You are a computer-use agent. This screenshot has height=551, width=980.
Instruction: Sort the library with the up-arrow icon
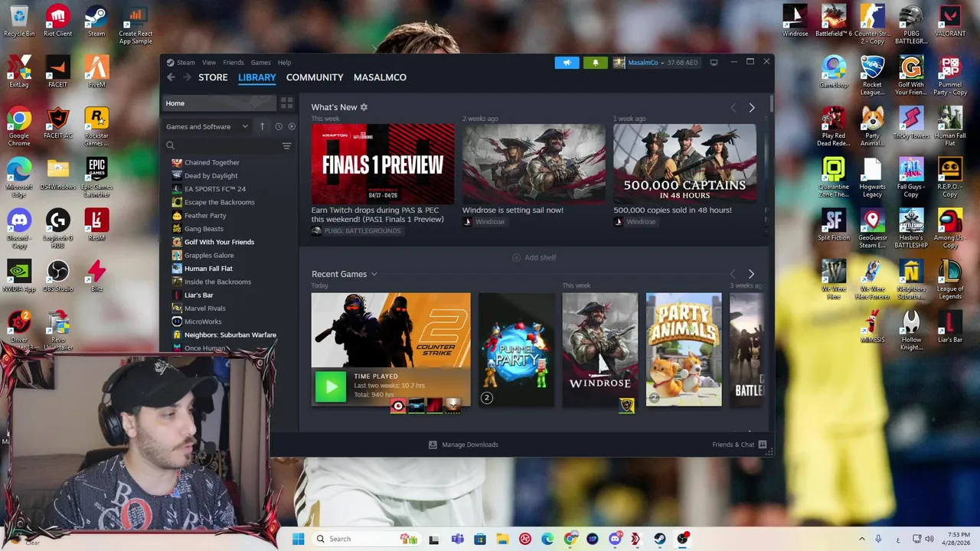262,126
